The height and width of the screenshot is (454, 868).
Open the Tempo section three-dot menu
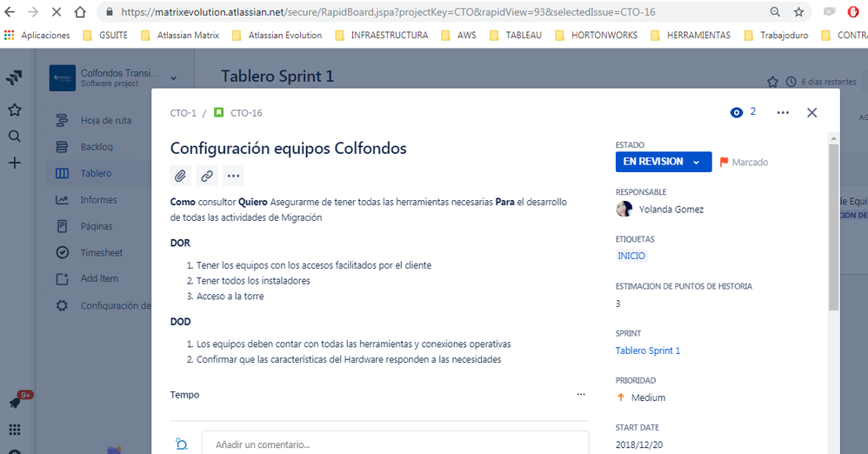click(581, 394)
